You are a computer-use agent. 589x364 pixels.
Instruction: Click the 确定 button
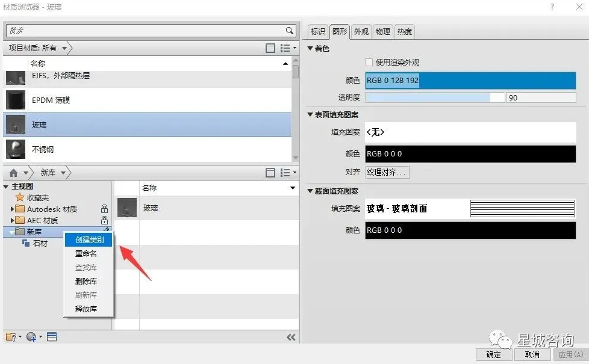[494, 354]
